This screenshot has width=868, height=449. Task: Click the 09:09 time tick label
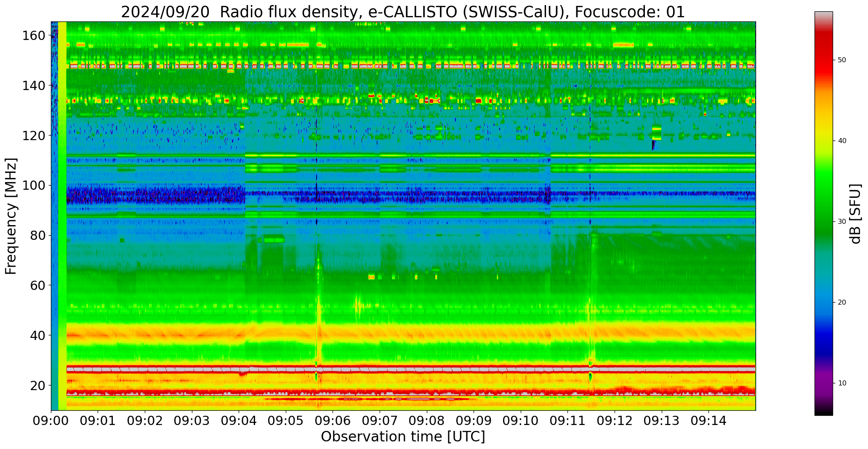pyautogui.click(x=474, y=420)
